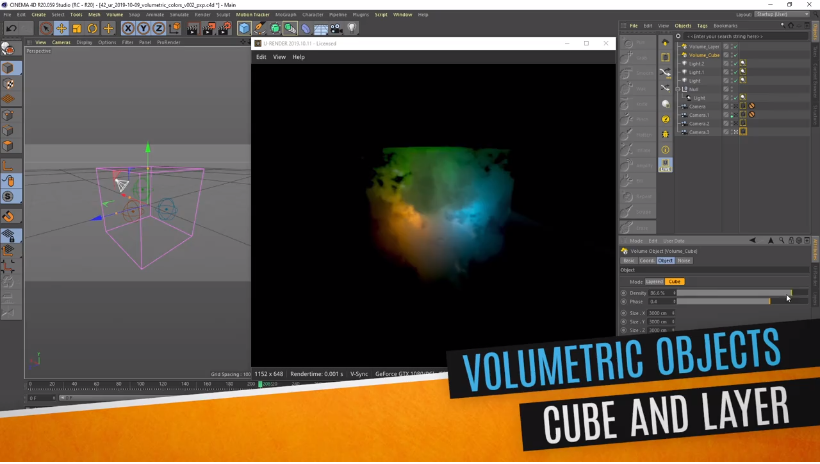820x464 pixels.
Task: Toggle render checkmark for Volume_Layer
Action: coord(735,46)
